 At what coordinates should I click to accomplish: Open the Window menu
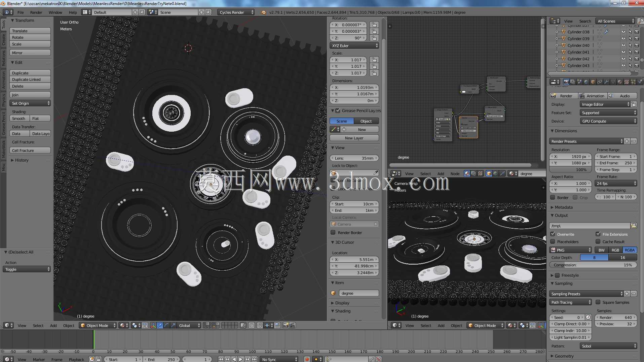click(x=55, y=12)
